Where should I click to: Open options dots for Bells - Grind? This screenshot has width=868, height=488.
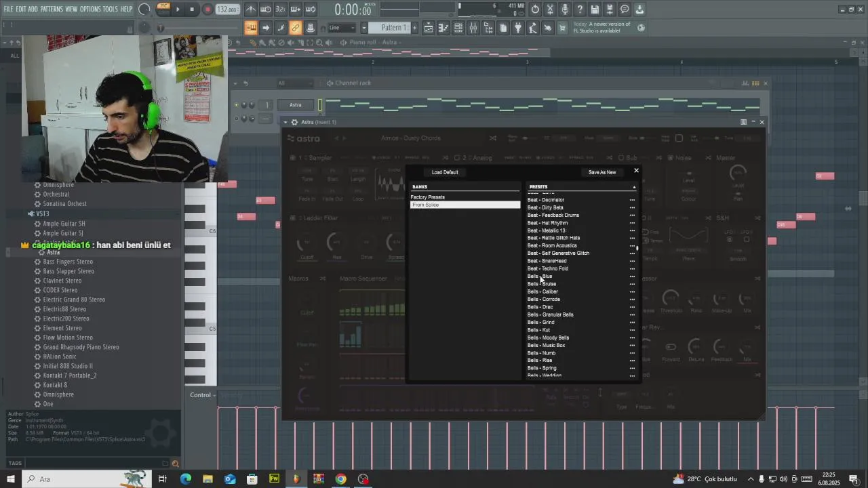tap(632, 323)
